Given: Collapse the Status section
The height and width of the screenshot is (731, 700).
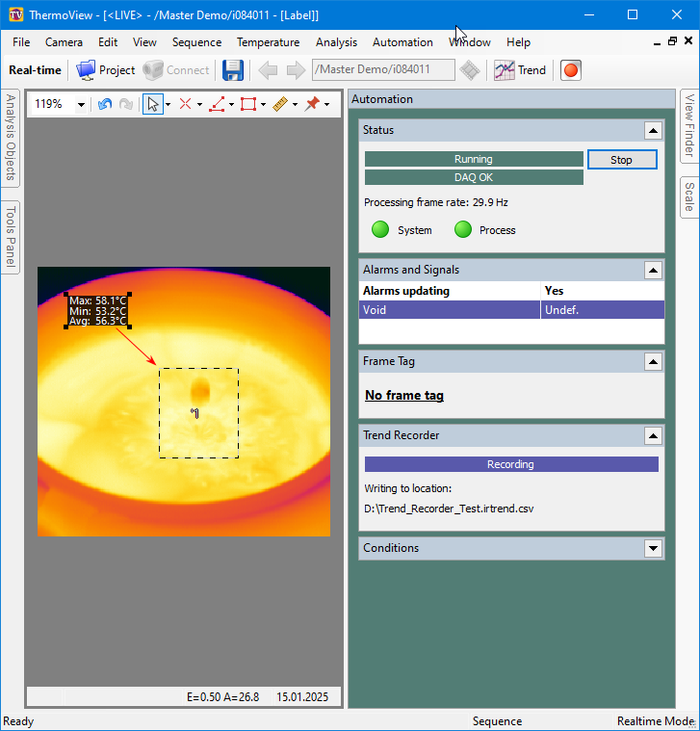Looking at the screenshot, I should 653,131.
